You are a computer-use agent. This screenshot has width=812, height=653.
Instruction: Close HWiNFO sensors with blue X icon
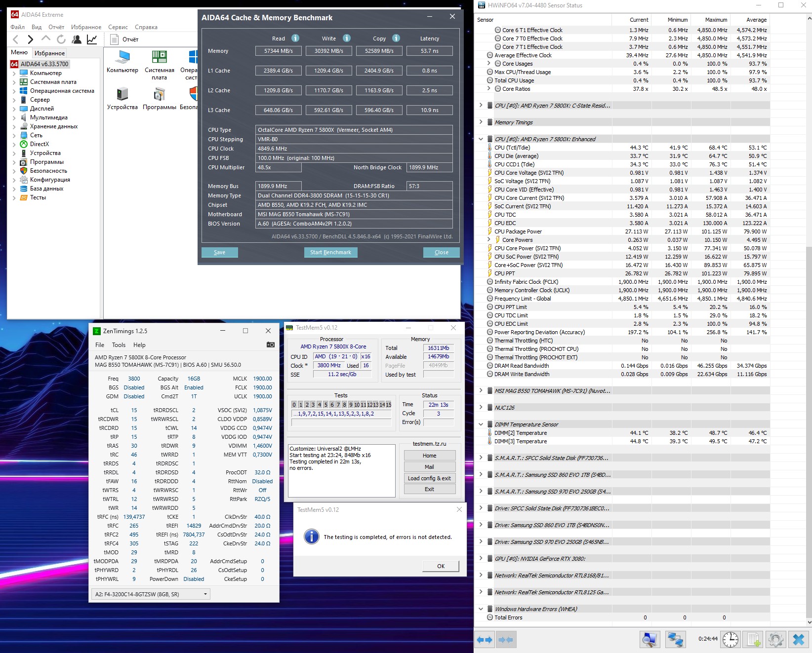799,640
